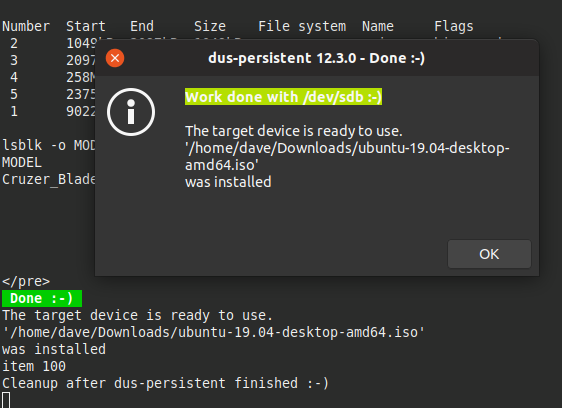This screenshot has height=408, width=562.
Task: Click the OK button in the dialog
Action: (489, 254)
